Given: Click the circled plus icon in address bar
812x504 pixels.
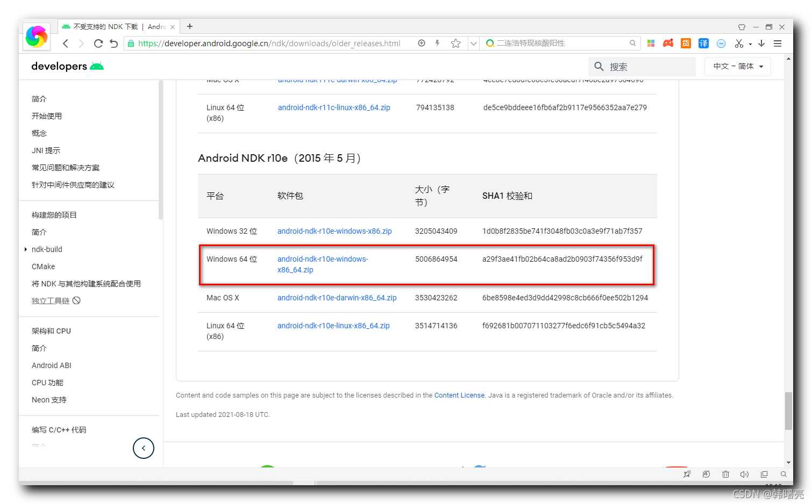Looking at the screenshot, I should point(422,43).
